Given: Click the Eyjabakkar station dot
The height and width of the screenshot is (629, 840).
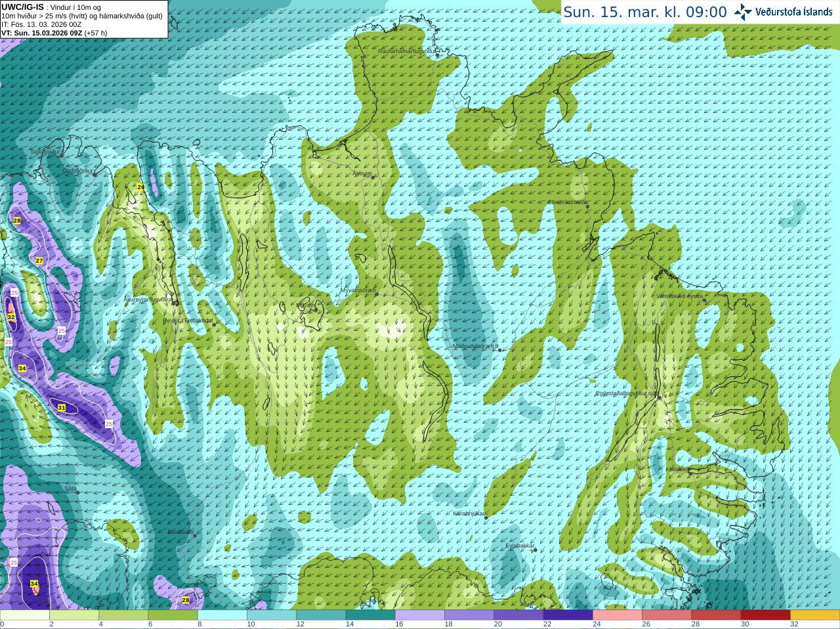Looking at the screenshot, I should coord(535,550).
